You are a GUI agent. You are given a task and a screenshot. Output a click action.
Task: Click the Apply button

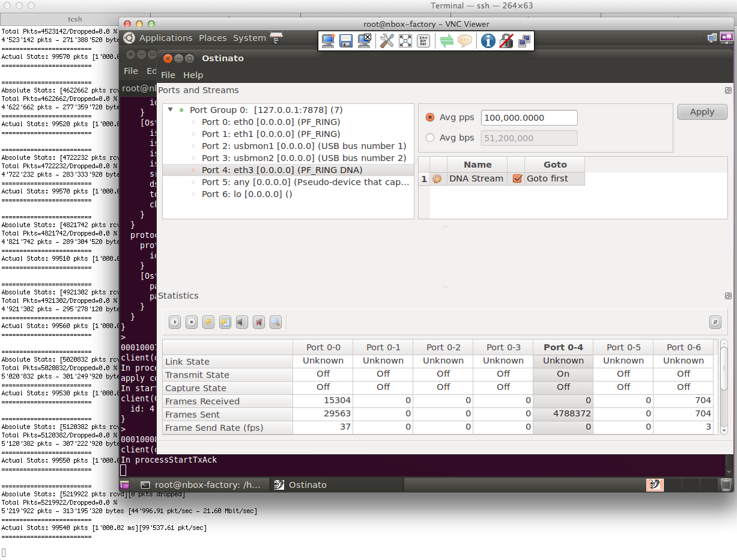[x=702, y=112]
